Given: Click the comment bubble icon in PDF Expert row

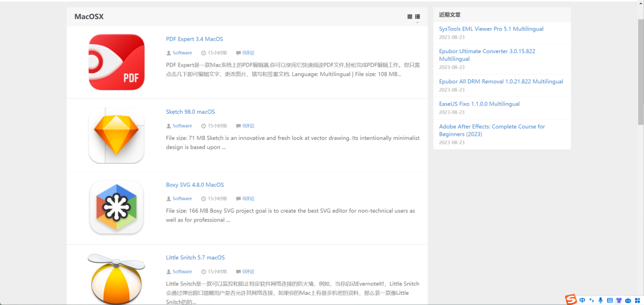Looking at the screenshot, I should click(238, 53).
